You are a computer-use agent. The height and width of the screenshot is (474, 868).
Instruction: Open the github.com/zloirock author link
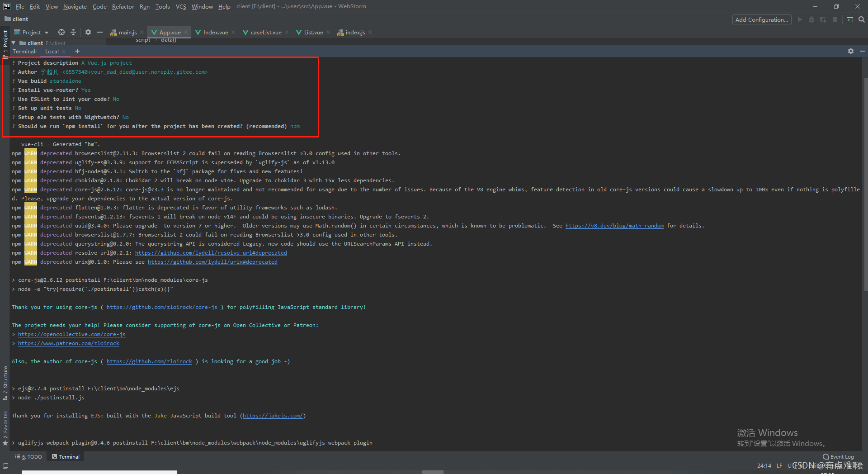pos(149,361)
